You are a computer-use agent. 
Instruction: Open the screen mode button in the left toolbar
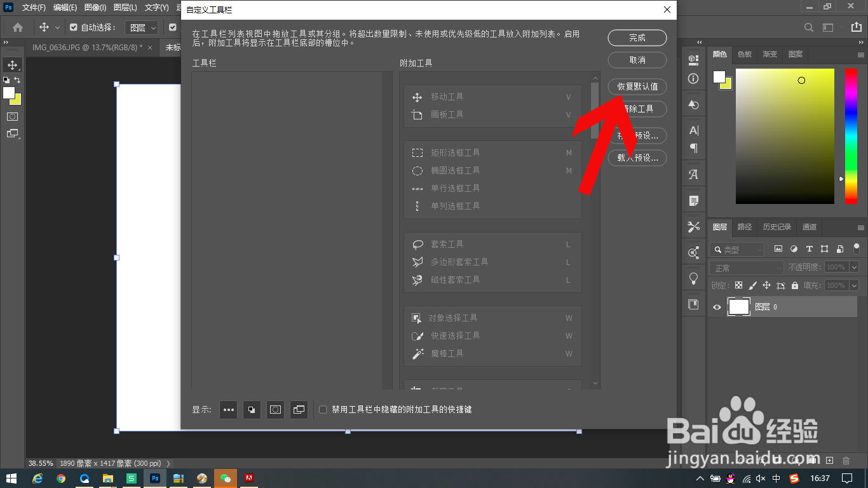click(12, 133)
